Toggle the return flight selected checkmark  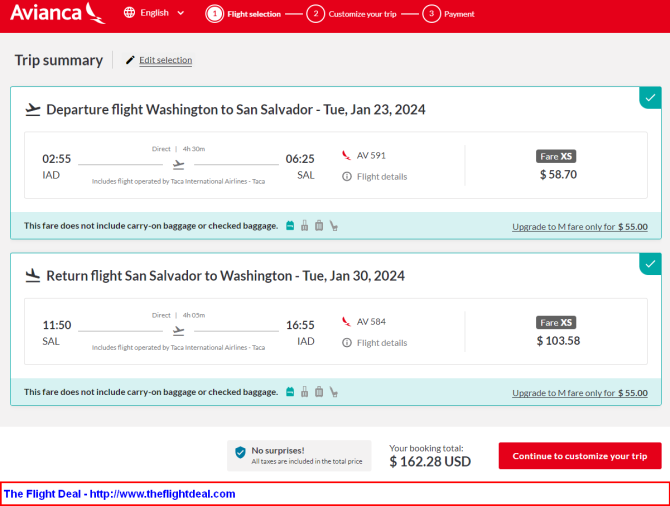point(650,264)
